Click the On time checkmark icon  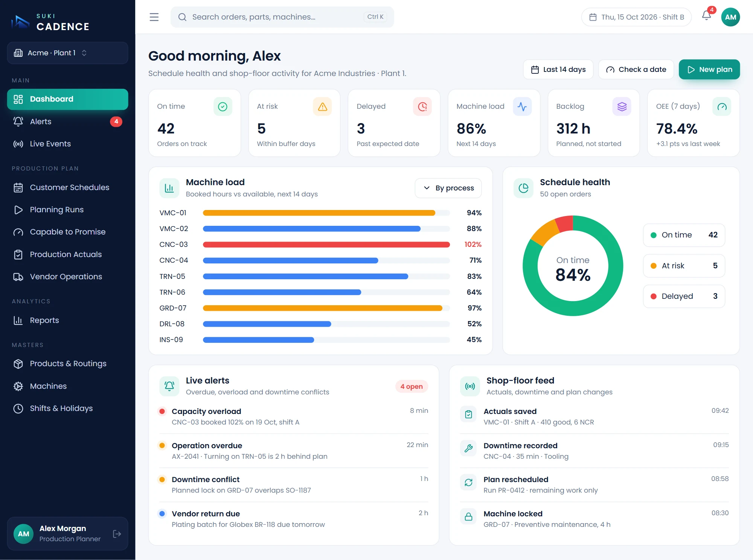(x=223, y=107)
